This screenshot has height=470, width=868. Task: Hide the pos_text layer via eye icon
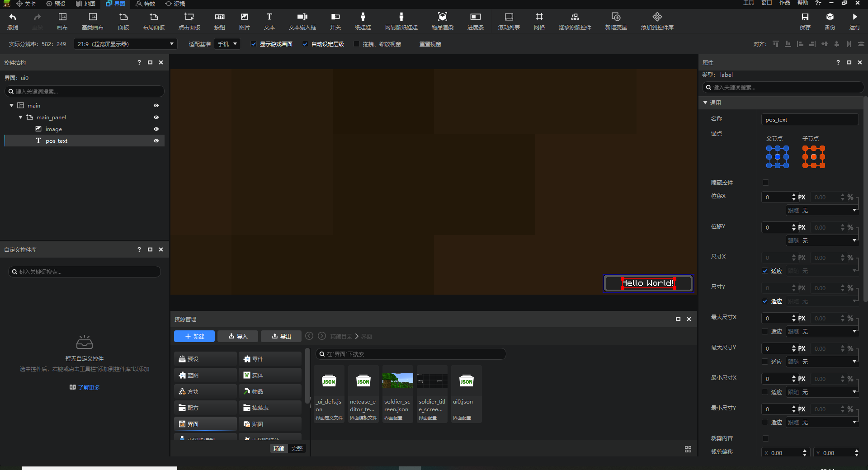pyautogui.click(x=156, y=141)
